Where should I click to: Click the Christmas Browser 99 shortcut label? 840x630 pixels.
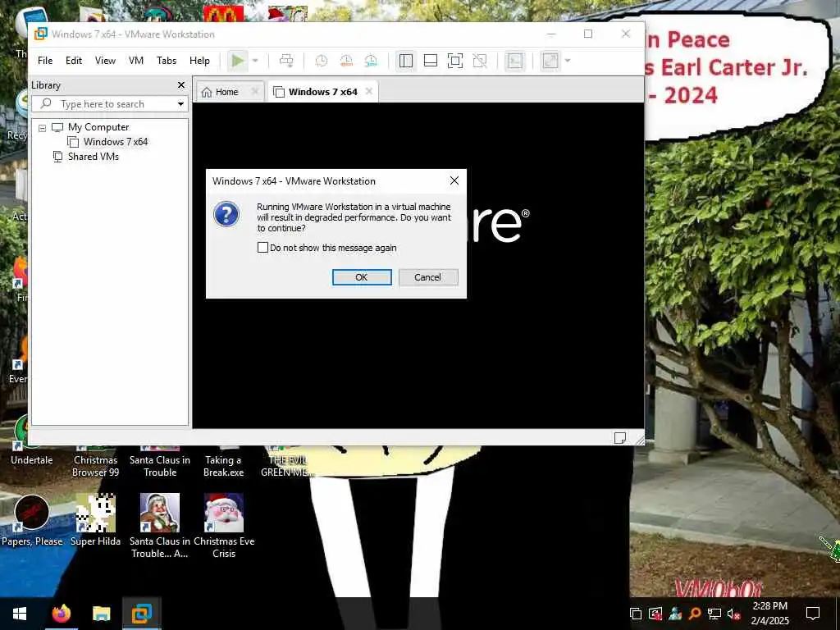tap(95, 466)
